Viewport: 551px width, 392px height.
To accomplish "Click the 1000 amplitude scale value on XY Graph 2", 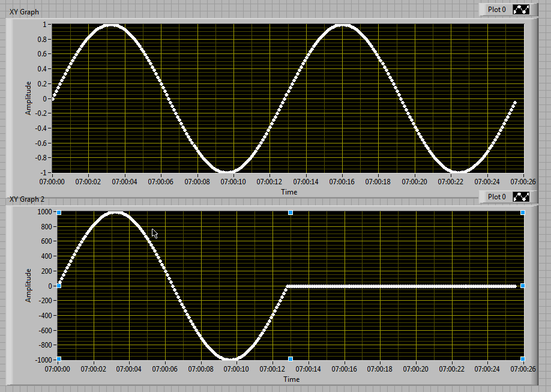I will coord(44,212).
